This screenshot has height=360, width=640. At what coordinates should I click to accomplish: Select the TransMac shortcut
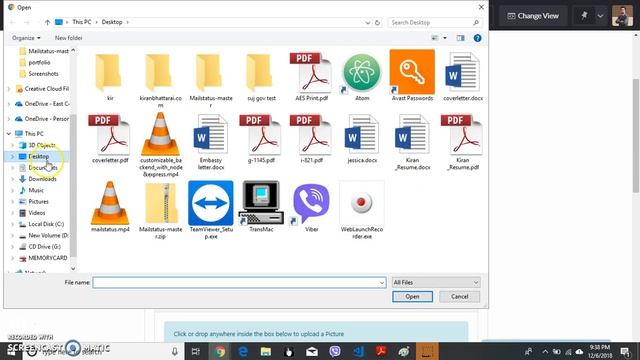(261, 207)
